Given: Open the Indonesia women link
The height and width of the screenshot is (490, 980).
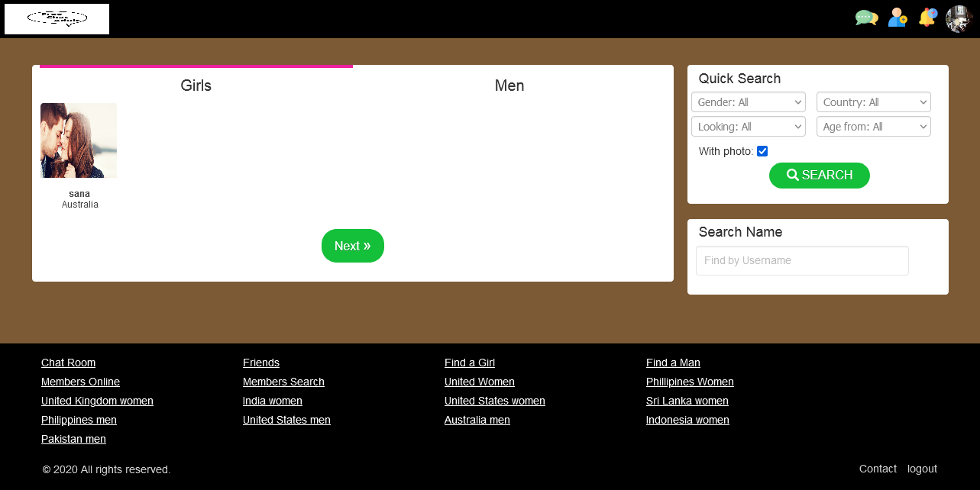Looking at the screenshot, I should (x=687, y=420).
